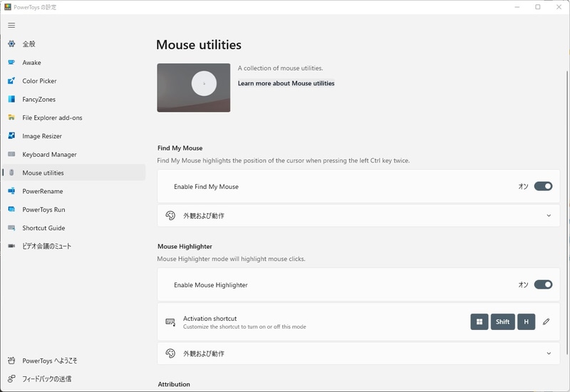Screen dimensions: 570x392
Task: Click the ビデオ会議のミュート camera icon
Action: [11, 246]
